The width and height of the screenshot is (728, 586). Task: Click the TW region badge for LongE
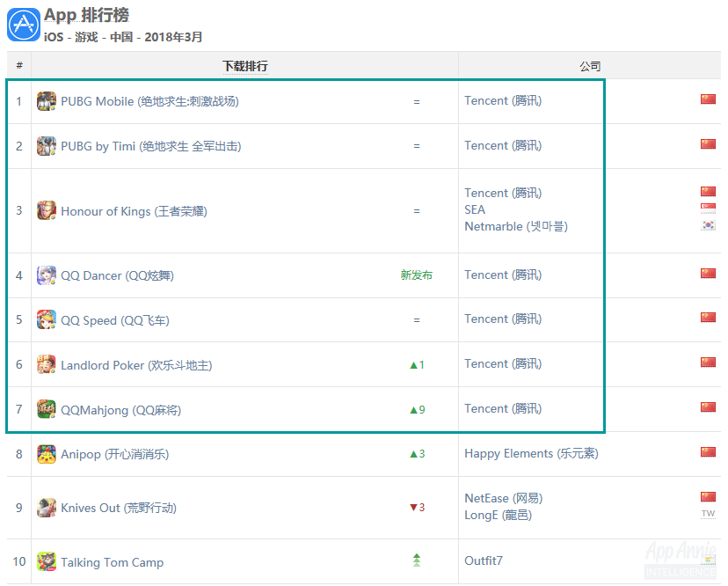pos(708,514)
